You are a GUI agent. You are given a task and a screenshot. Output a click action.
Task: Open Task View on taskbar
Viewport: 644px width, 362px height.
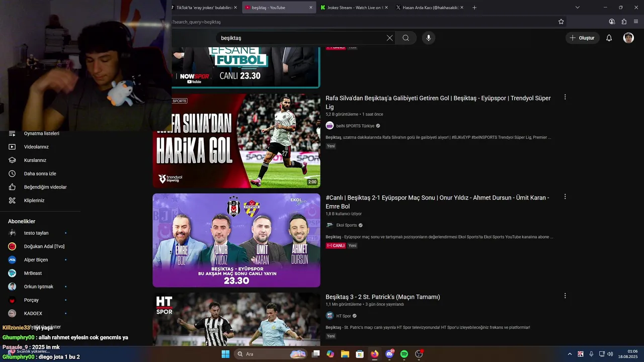click(316, 354)
